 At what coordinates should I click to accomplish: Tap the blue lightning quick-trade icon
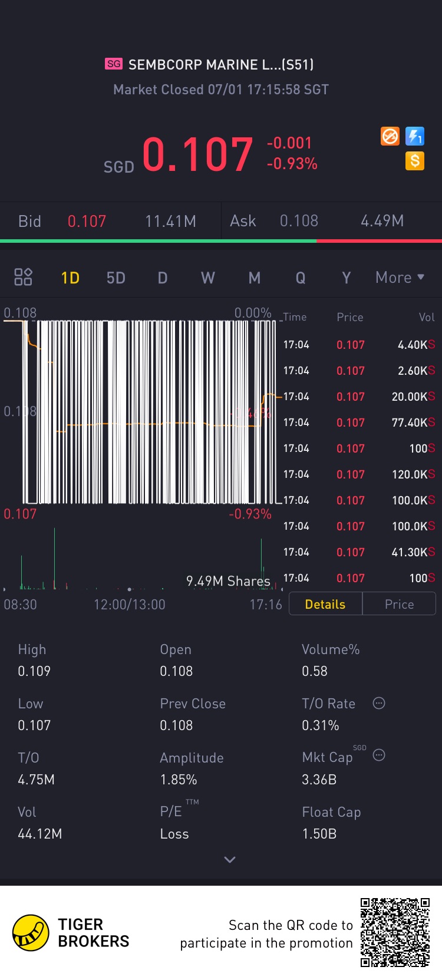415,137
